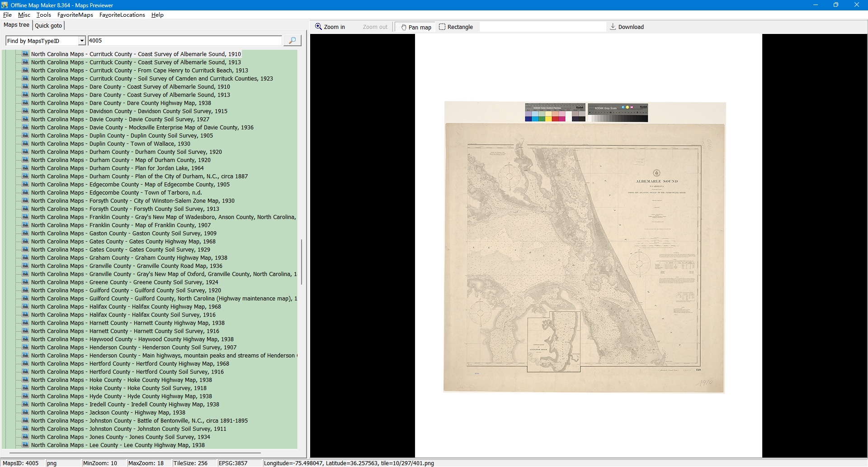Enable the Rectangle selection tool
The image size is (868, 467).
tap(456, 27)
